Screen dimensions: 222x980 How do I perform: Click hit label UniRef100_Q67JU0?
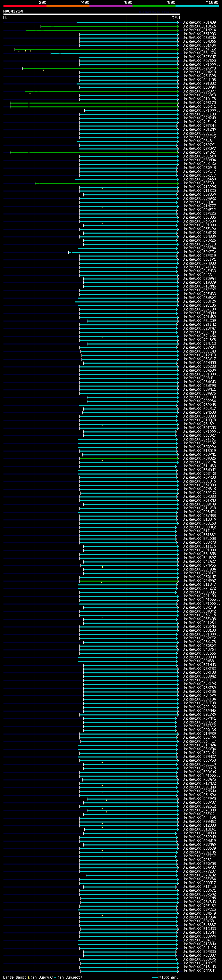tap(199, 309)
